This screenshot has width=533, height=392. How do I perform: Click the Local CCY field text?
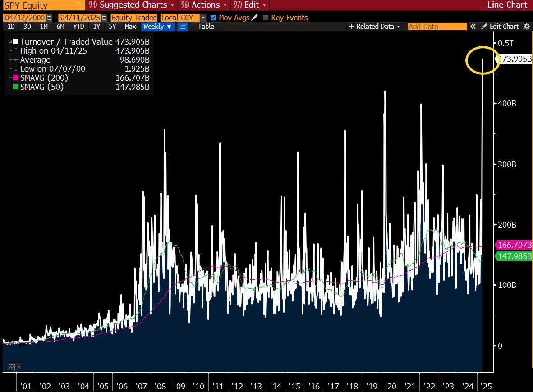[x=177, y=18]
